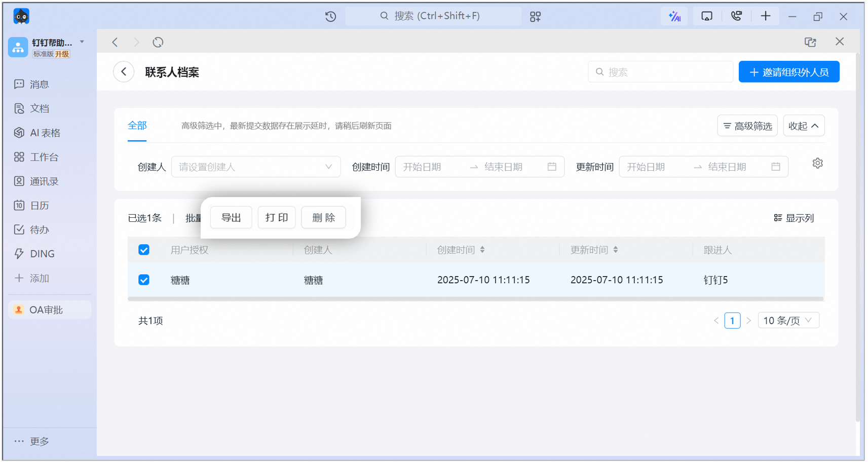Viewport: 868px width, 462px height.
Task: Click 邀请组织外人员 button
Action: click(x=789, y=72)
